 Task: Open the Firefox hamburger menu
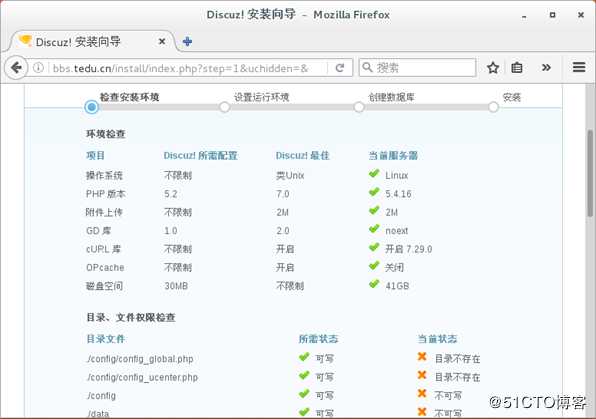click(579, 67)
